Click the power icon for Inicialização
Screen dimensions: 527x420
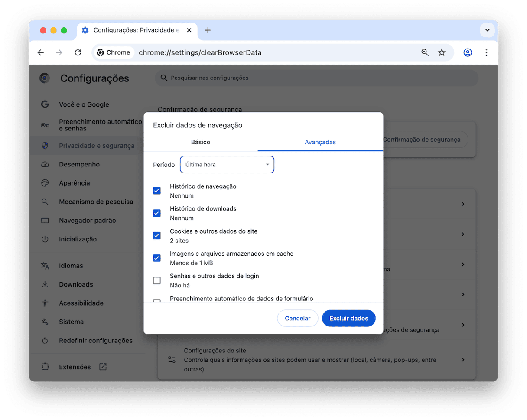point(45,239)
